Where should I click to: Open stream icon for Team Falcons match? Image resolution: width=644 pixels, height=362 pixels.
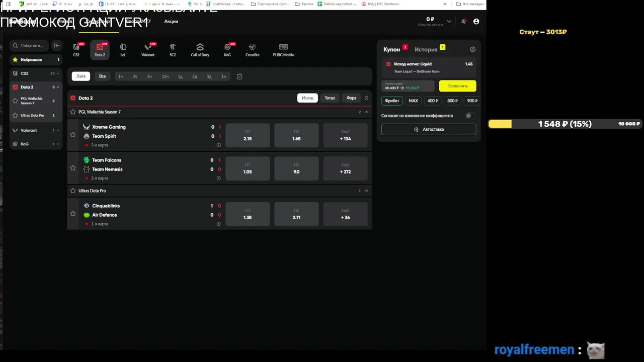point(218,178)
